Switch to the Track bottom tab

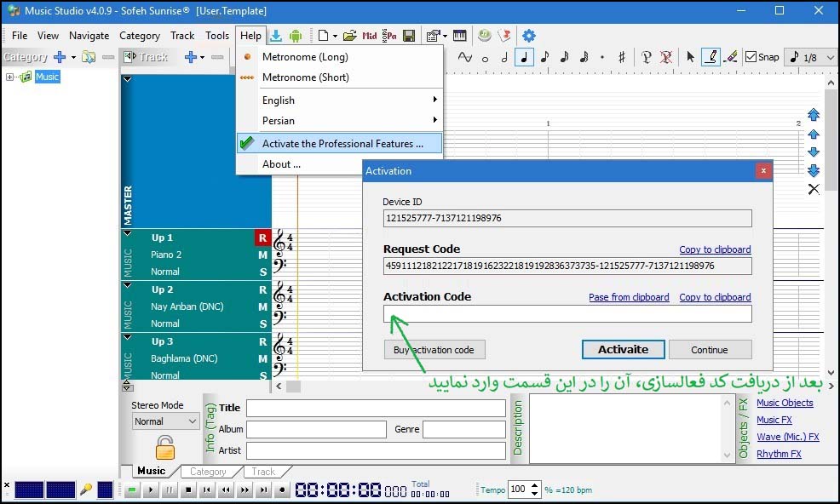(x=263, y=472)
